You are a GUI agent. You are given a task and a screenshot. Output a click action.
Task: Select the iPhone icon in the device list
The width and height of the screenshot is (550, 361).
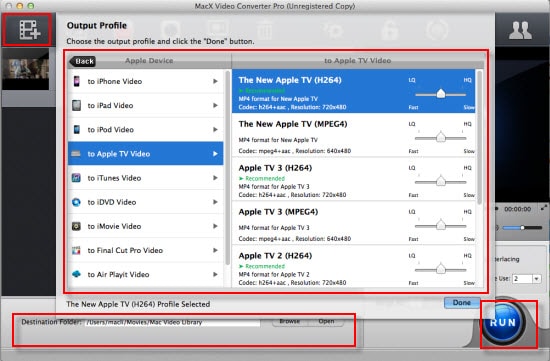(x=76, y=81)
